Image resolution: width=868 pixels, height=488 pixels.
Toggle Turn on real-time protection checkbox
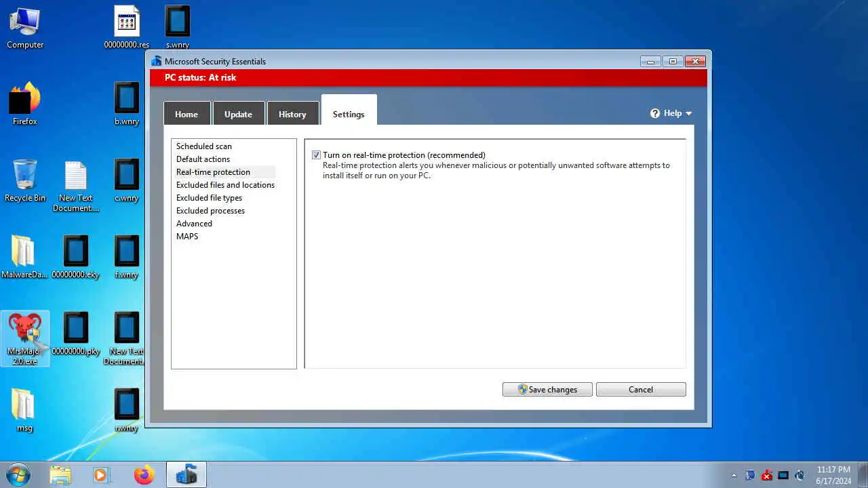pos(316,155)
